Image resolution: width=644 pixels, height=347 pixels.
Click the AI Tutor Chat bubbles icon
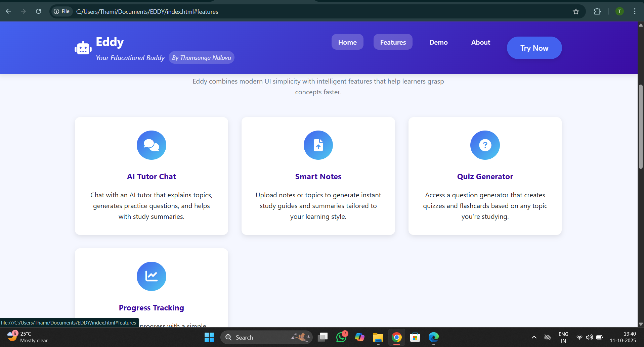coord(152,145)
